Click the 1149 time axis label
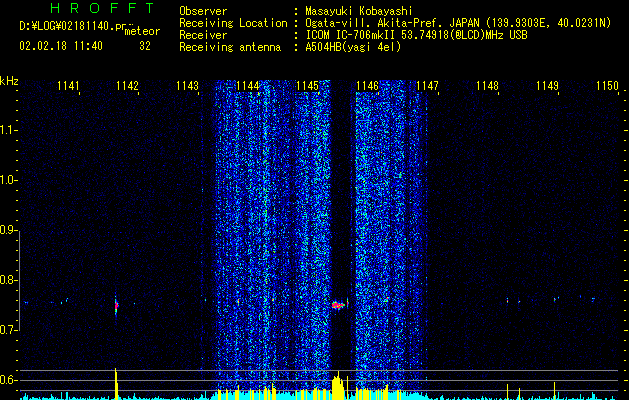The height and width of the screenshot is (400, 629). (547, 86)
